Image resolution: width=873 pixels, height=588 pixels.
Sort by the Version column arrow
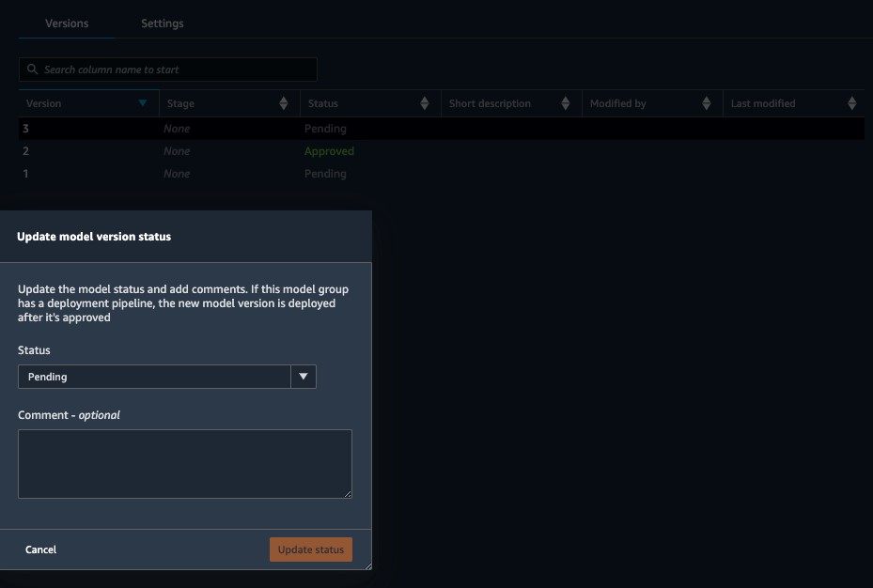click(x=143, y=103)
